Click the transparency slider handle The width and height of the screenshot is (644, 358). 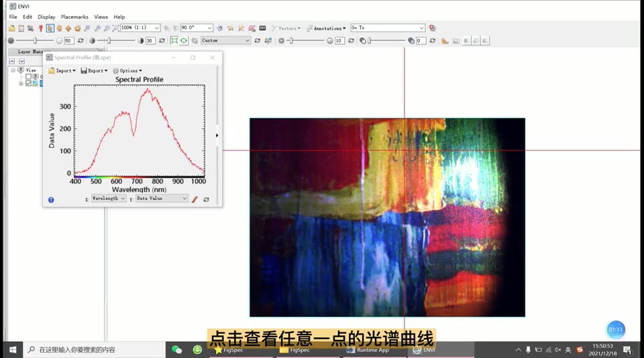click(x=369, y=41)
